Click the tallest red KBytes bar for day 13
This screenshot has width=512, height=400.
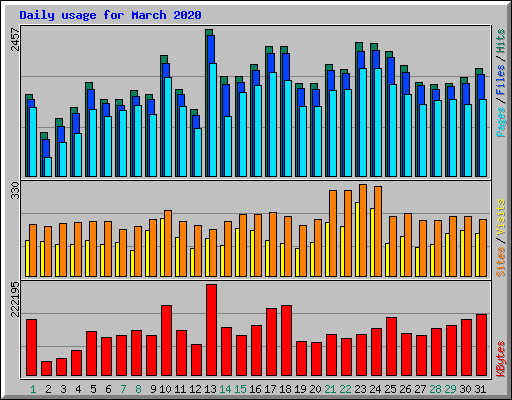211,330
